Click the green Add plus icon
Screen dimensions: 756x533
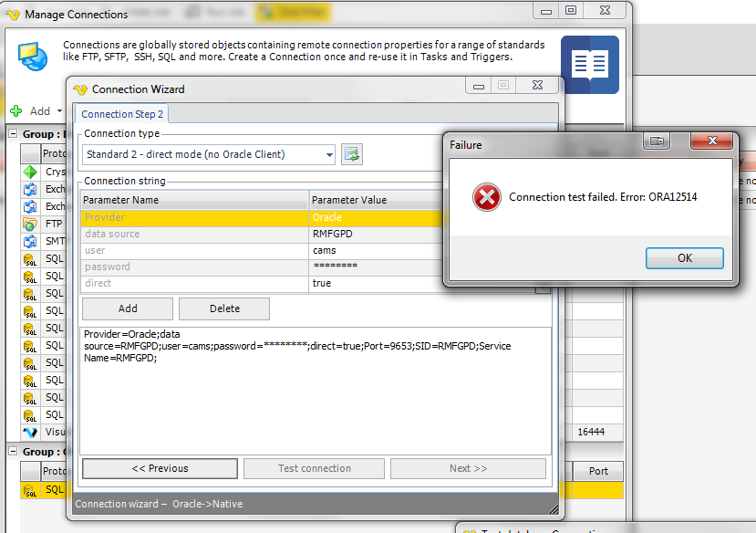[16, 110]
